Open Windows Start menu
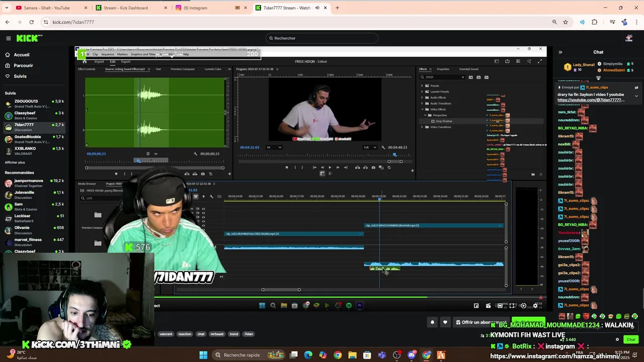The image size is (644, 362). click(203, 355)
